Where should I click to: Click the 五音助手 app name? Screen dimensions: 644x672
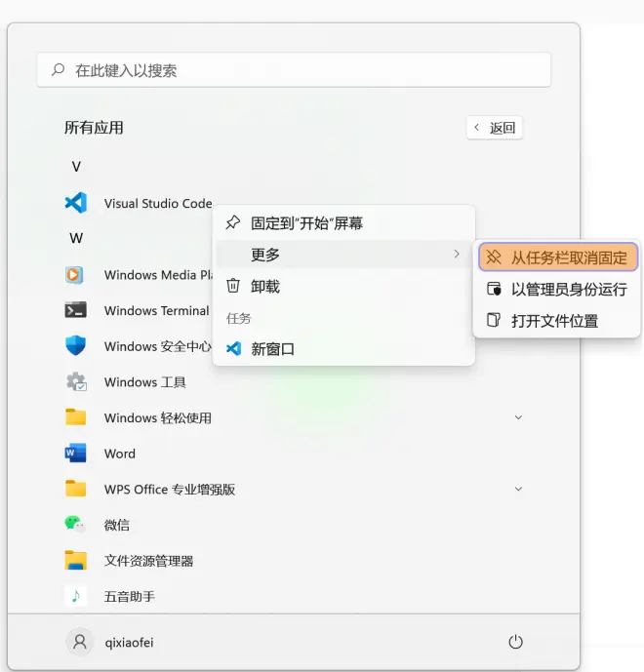coord(130,596)
